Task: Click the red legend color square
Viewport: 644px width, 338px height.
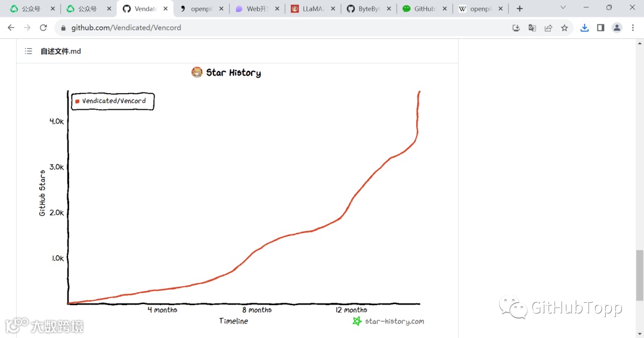Action: (x=77, y=101)
